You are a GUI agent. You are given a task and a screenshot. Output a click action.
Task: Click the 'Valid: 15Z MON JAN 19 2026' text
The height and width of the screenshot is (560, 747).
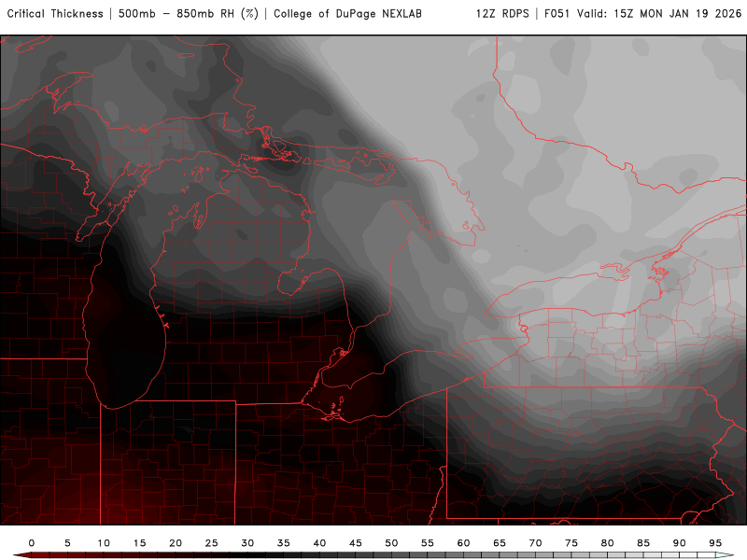click(659, 14)
